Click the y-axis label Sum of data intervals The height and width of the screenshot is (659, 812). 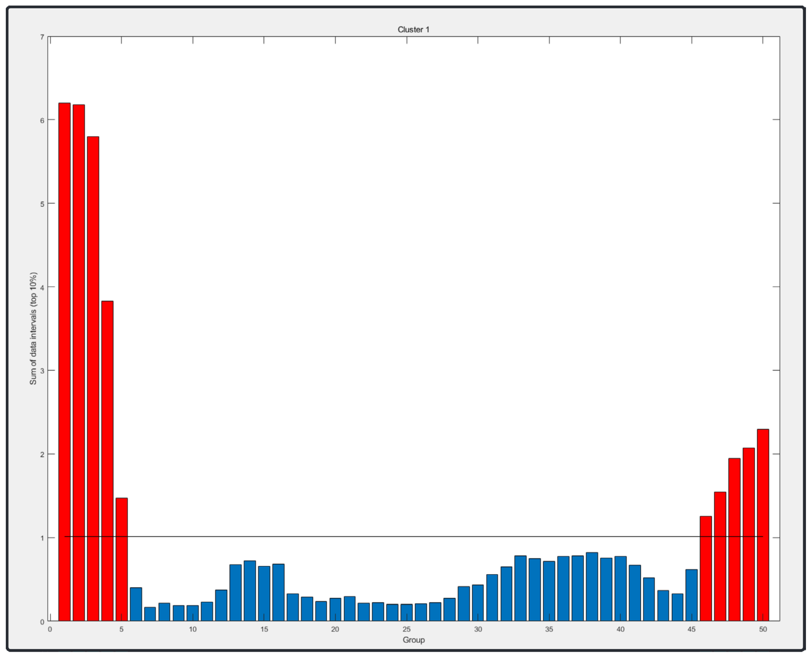33,328
